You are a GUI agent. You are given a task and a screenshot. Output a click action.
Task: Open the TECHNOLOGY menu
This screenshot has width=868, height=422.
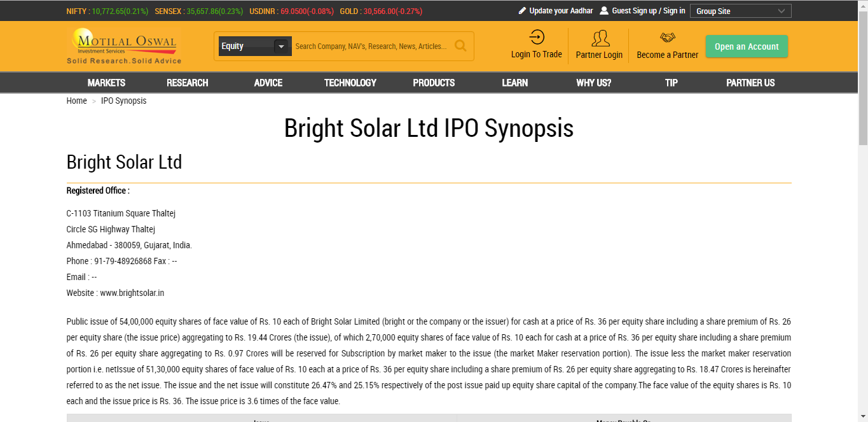pos(350,83)
